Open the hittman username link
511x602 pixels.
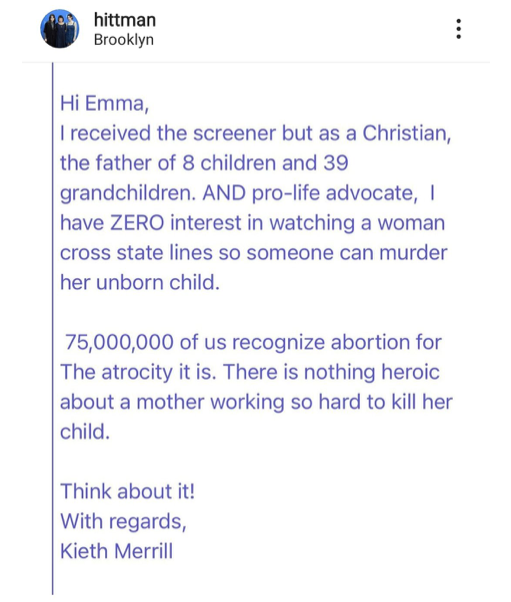125,20
